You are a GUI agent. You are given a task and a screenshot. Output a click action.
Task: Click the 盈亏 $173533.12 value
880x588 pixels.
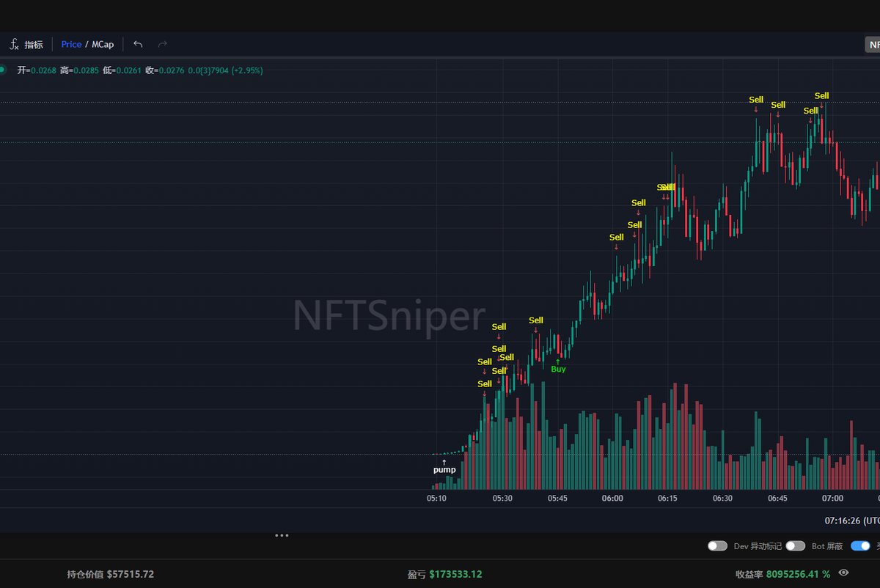445,574
